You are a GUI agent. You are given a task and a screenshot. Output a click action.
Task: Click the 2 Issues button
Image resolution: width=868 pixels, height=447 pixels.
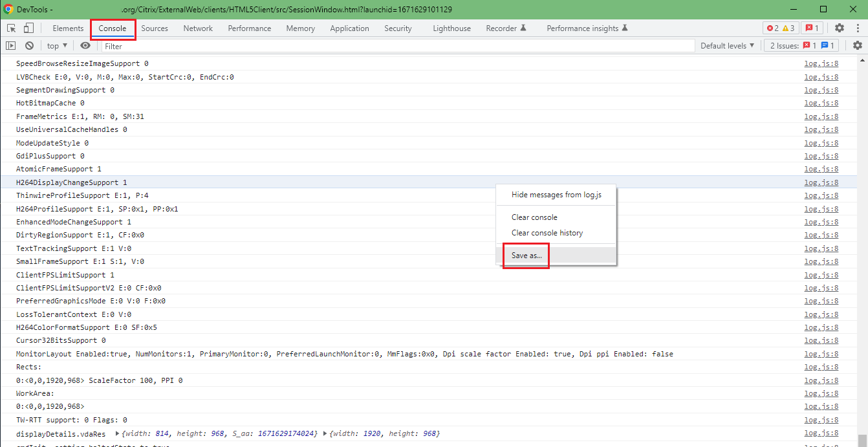click(801, 46)
